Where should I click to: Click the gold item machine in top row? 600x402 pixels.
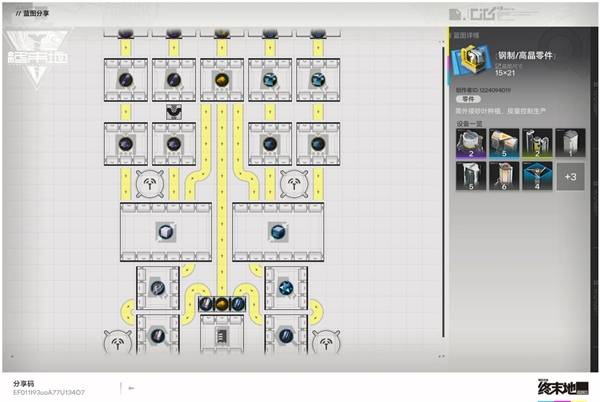[221, 77]
